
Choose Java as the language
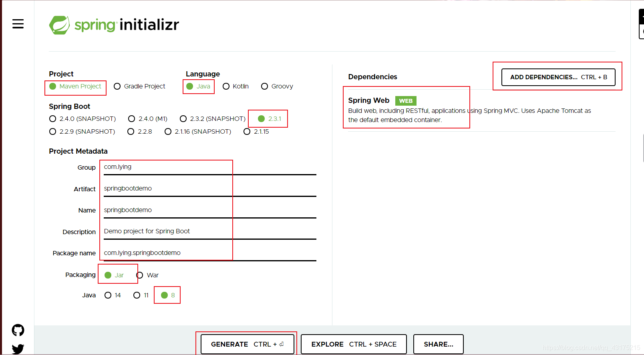coord(198,86)
